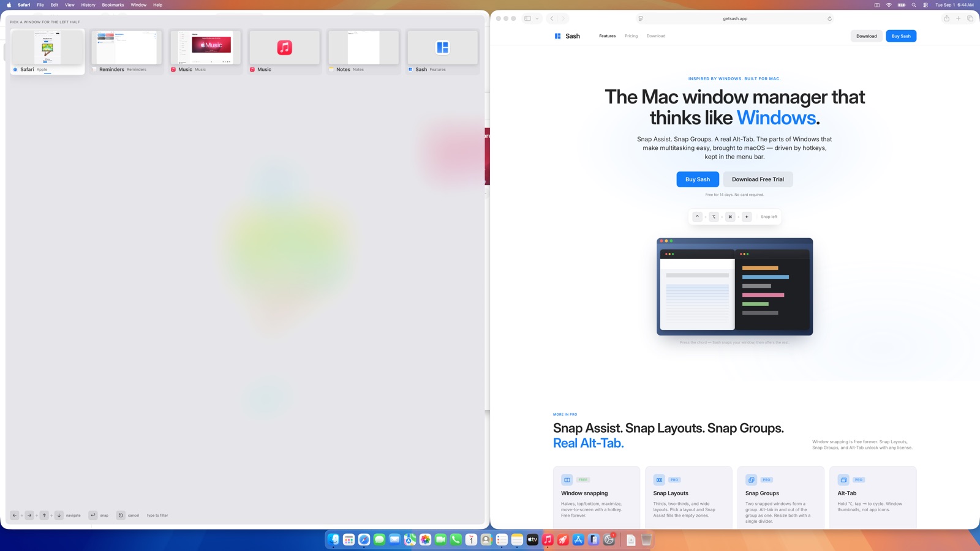Click Download Free Trial button
Image resolution: width=980 pixels, height=551 pixels.
coord(758,179)
